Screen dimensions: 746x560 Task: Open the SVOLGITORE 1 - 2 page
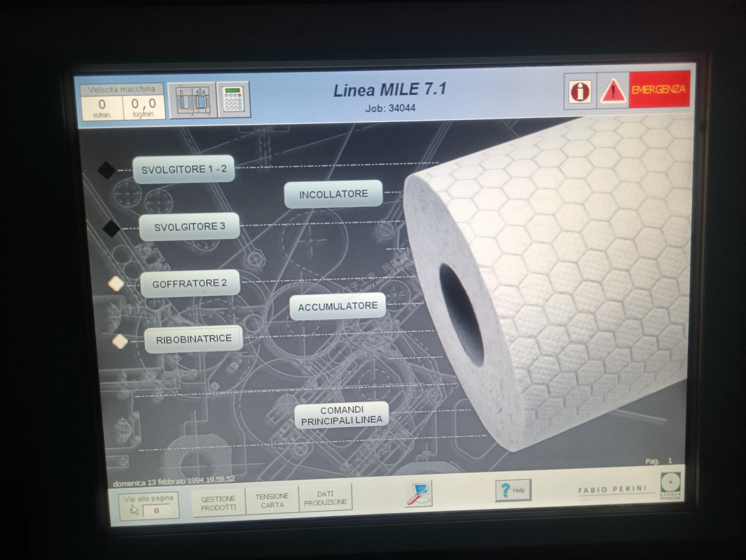(184, 169)
